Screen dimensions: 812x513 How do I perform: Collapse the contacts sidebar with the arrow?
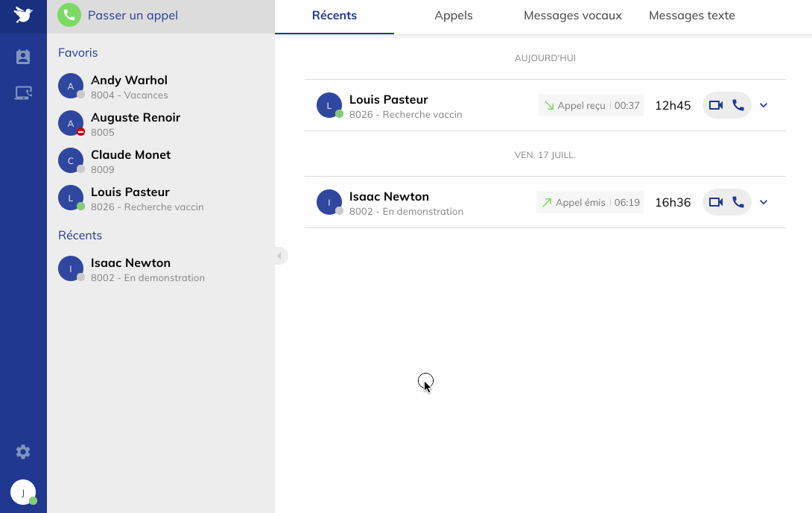280,256
